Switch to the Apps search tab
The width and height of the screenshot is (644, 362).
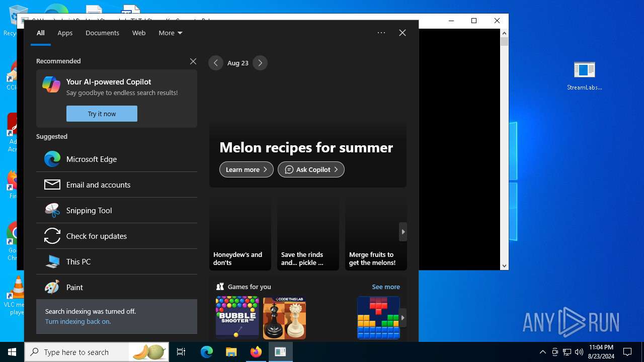pyautogui.click(x=65, y=33)
